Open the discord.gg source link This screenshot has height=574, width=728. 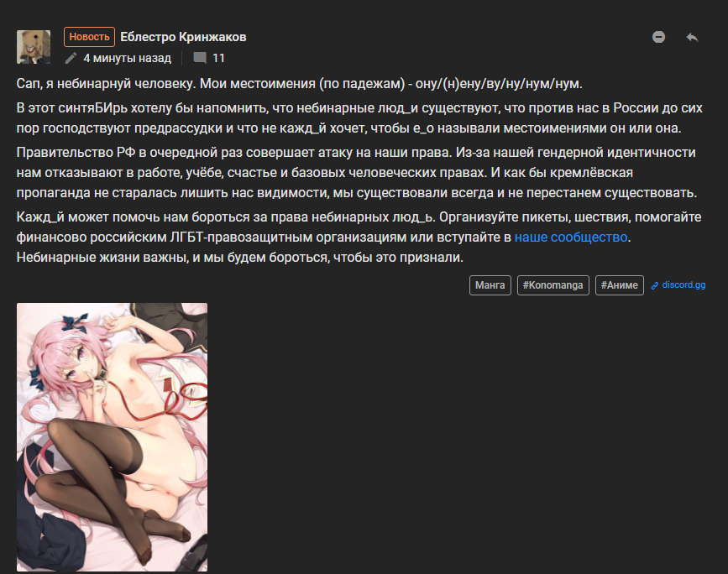coord(683,285)
